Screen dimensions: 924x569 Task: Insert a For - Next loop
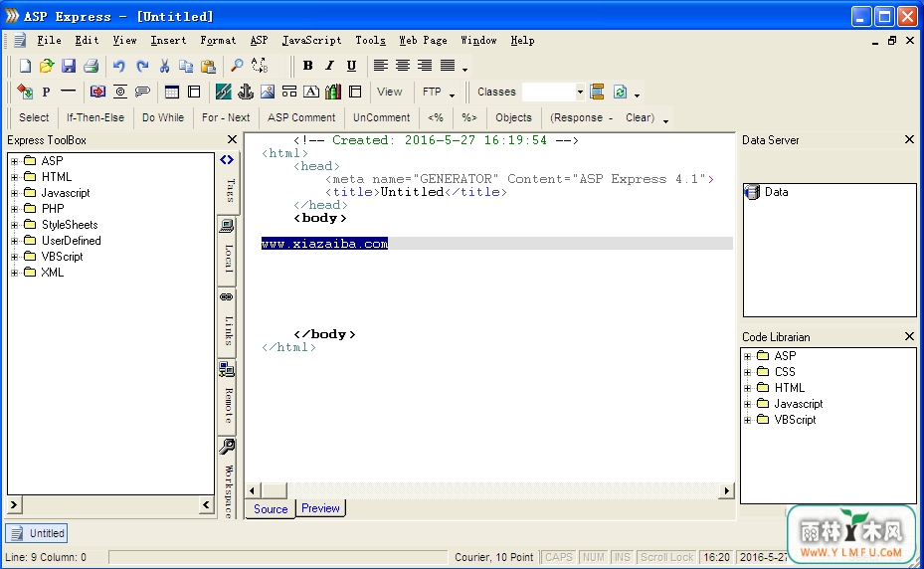click(x=226, y=117)
